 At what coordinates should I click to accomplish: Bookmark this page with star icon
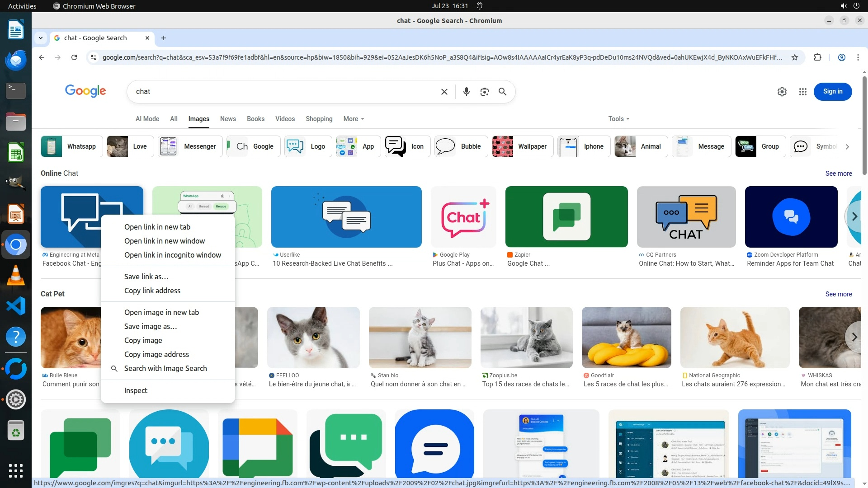coord(794,57)
